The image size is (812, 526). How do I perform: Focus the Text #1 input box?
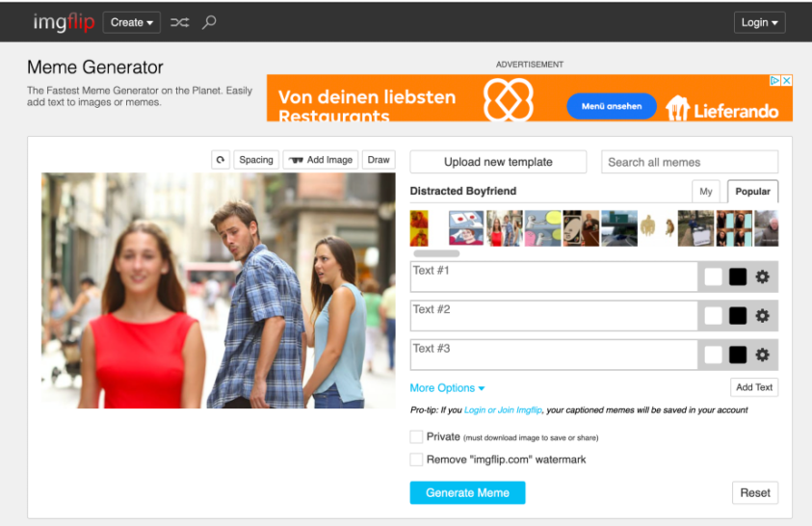pyautogui.click(x=554, y=277)
